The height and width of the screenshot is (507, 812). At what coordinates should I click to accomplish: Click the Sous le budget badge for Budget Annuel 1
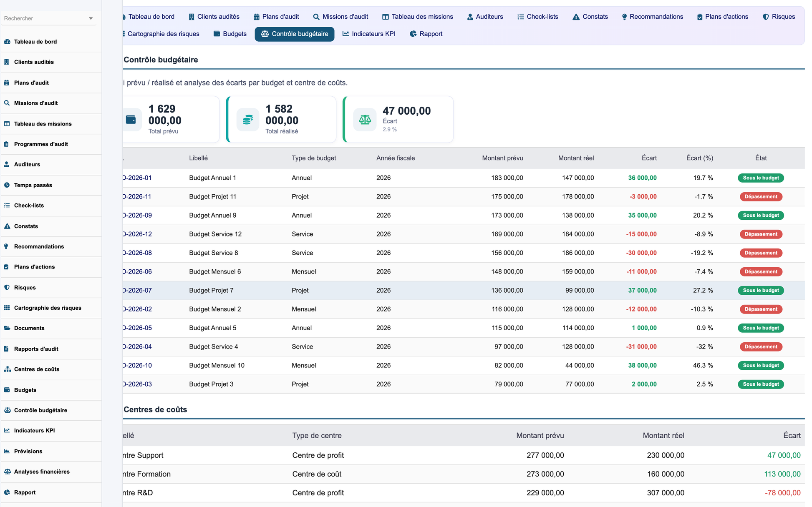[x=761, y=178]
